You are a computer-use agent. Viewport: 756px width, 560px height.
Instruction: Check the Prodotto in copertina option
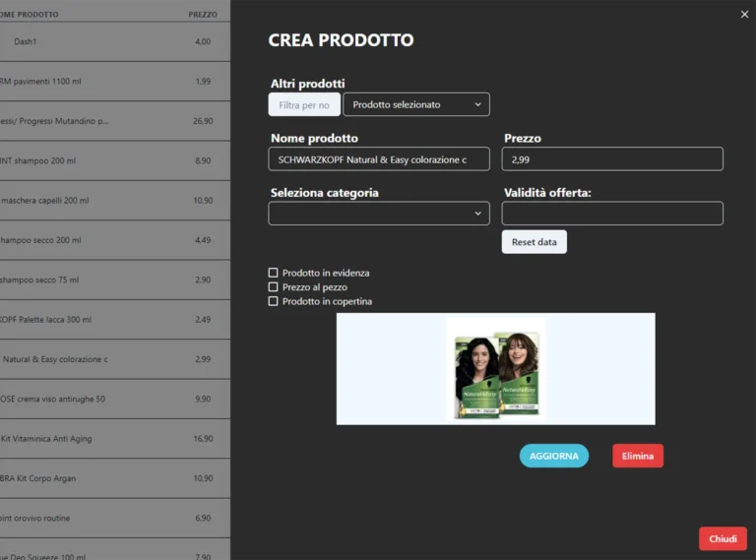tap(273, 301)
